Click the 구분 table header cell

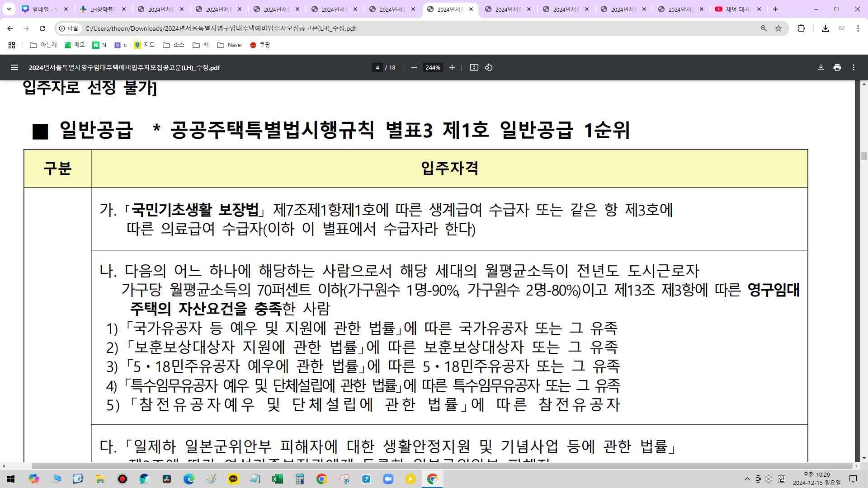[57, 169]
